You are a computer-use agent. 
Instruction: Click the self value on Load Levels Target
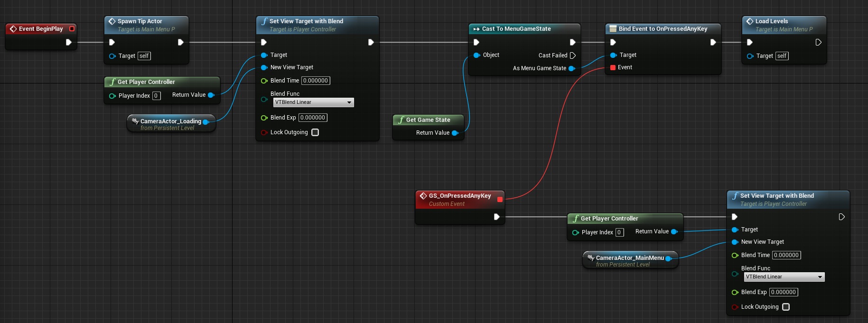coord(782,56)
